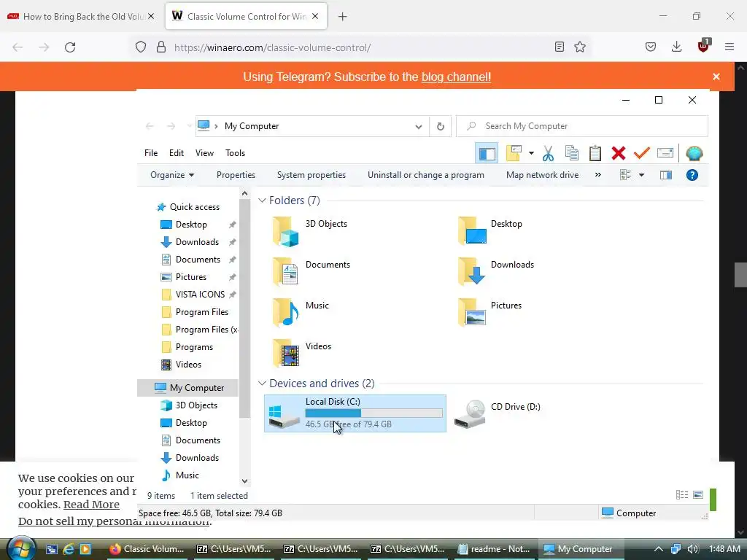Screen dimensions: 747x560
Task: Click Properties in the command bar
Action: pos(236,175)
